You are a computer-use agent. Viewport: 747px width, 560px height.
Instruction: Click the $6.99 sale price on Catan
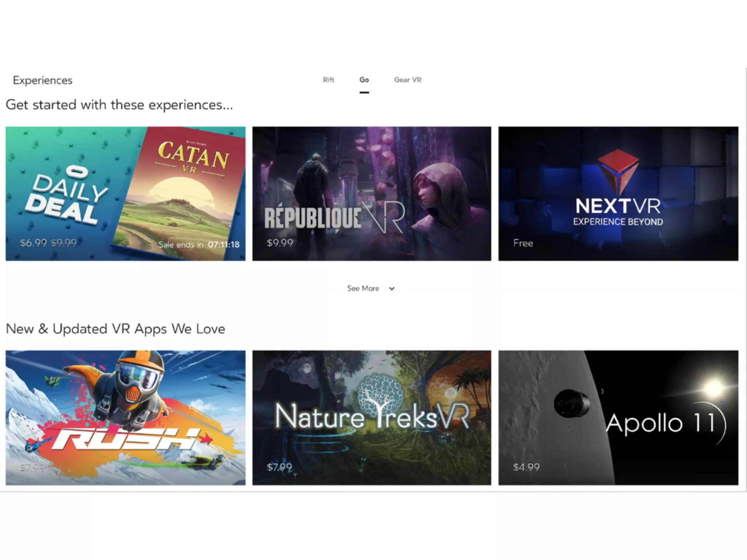tap(33, 243)
